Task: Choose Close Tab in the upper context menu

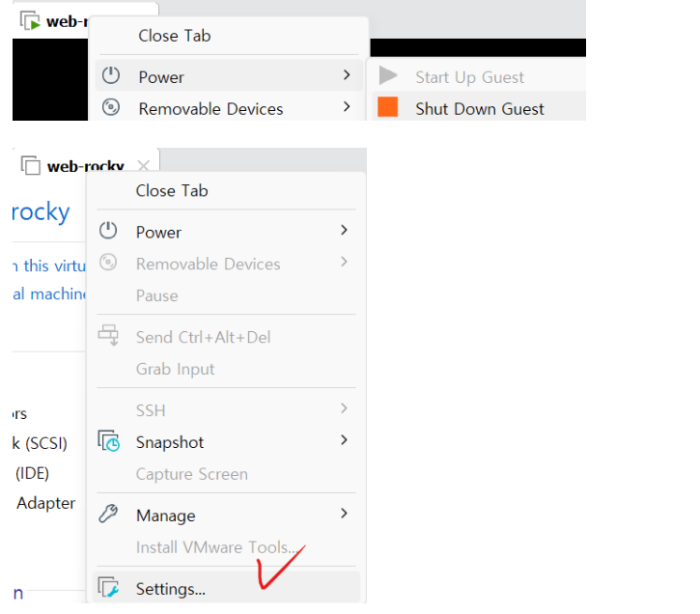Action: (x=228, y=36)
